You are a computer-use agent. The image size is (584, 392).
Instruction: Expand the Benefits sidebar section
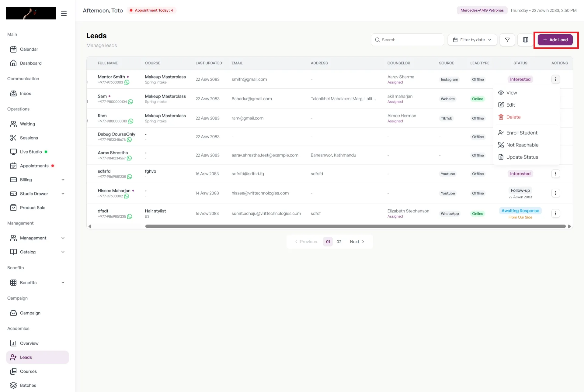click(37, 283)
